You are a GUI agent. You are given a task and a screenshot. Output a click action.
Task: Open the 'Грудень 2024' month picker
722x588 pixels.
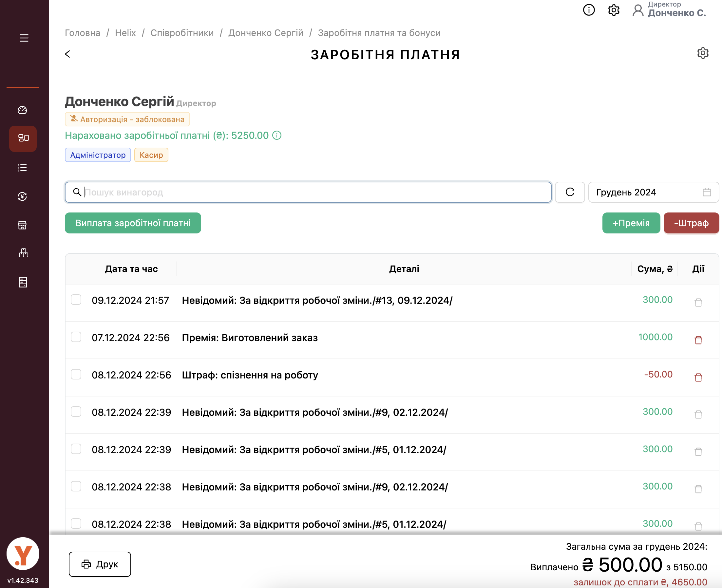[x=653, y=193]
